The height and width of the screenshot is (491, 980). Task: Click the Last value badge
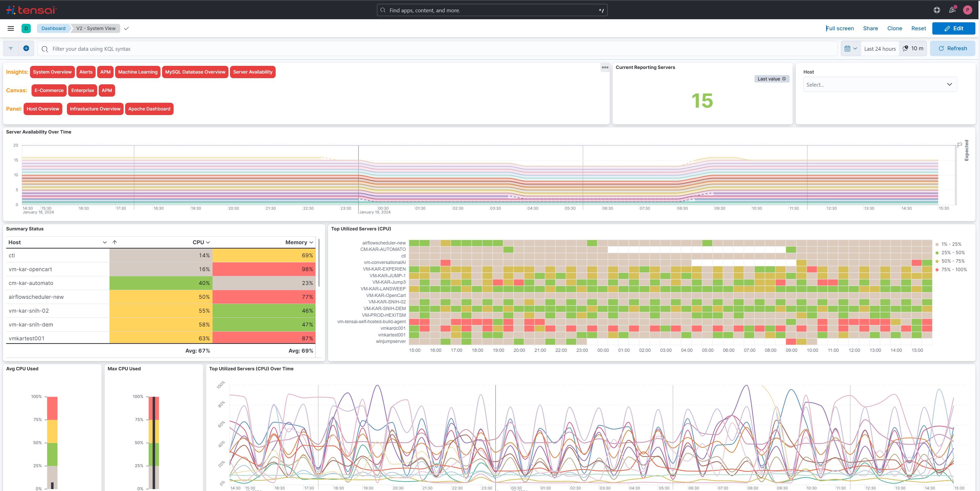click(x=772, y=79)
